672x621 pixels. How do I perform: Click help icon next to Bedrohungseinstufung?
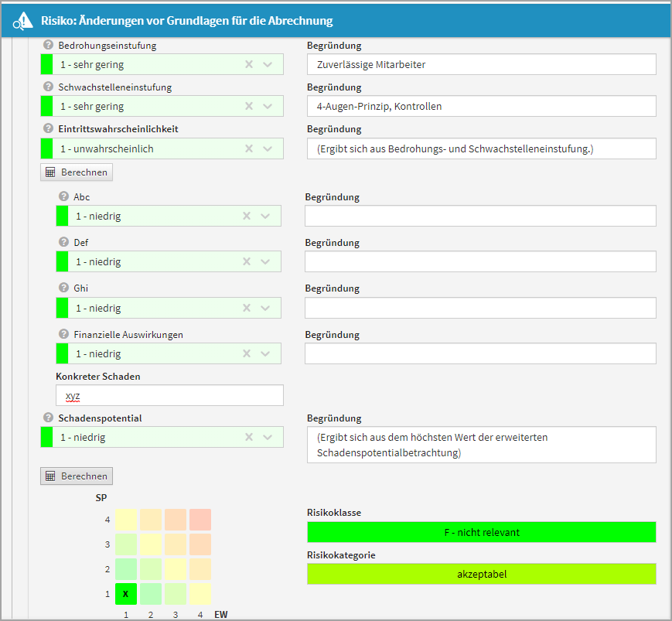(x=48, y=46)
